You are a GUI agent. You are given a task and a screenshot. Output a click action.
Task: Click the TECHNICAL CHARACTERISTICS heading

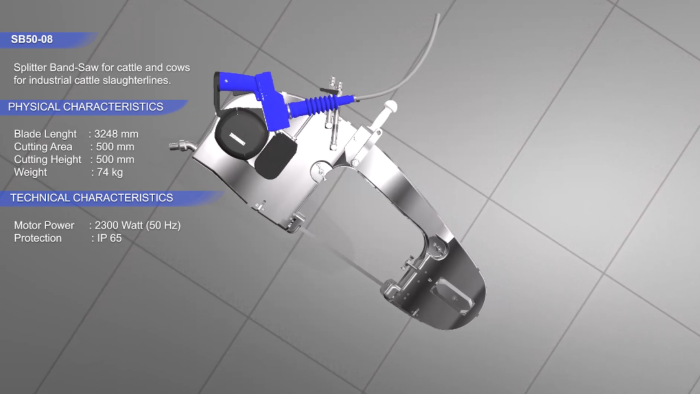tap(92, 198)
